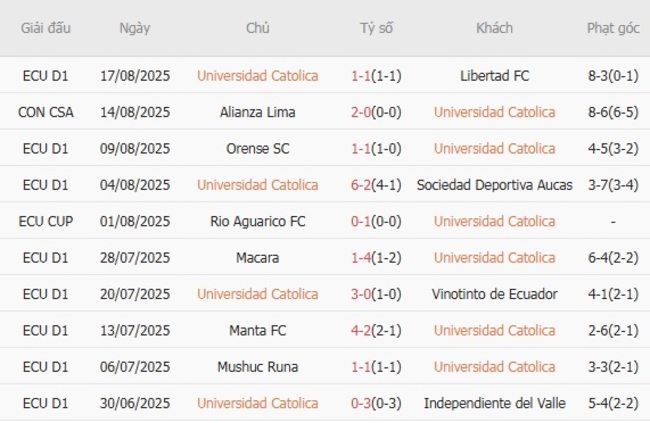Open the 6-2 score against Aucas
Viewport: 650px width, 423px height.
[x=362, y=185]
